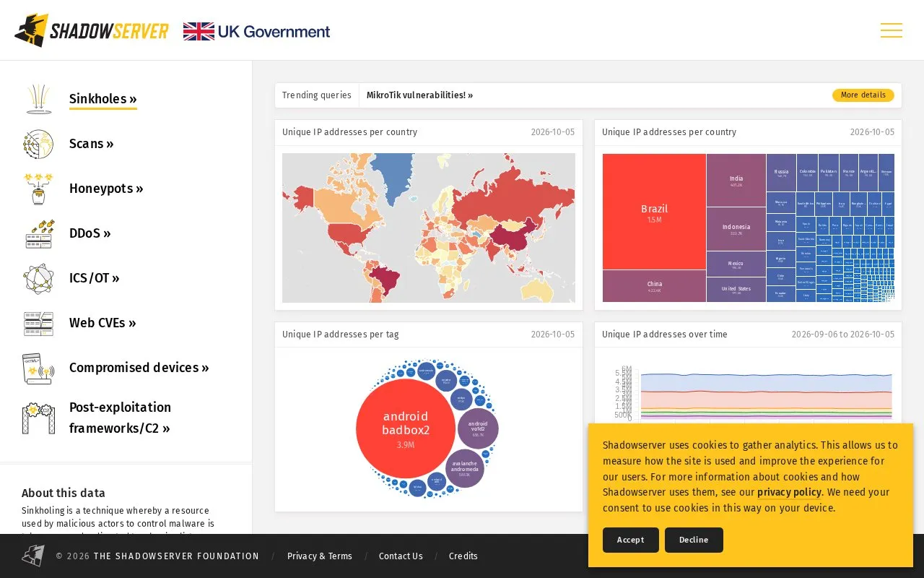Click the avalanche andromeda bubble
This screenshot has height=578, width=924.
point(464,468)
